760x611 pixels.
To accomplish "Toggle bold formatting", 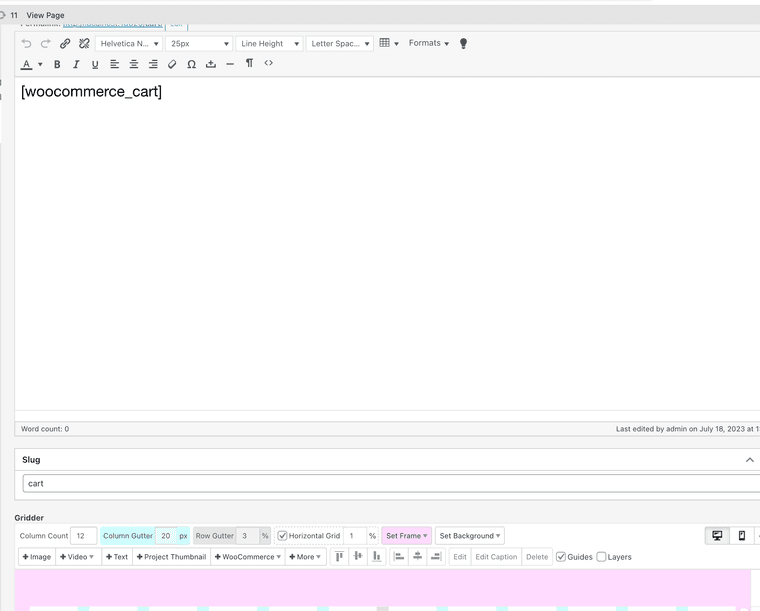I will pyautogui.click(x=57, y=64).
